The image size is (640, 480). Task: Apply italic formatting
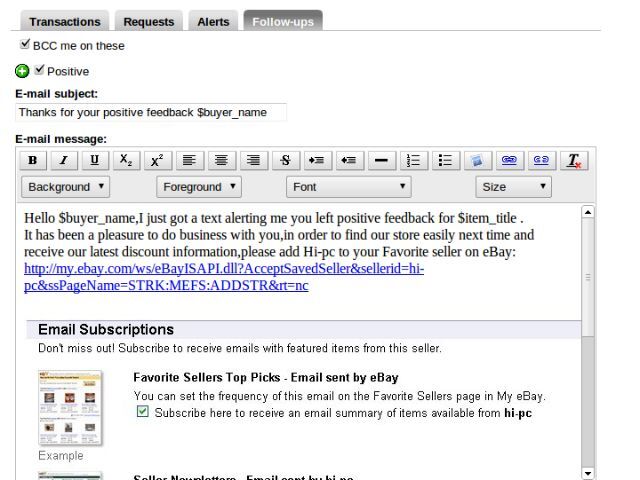pyautogui.click(x=64, y=160)
